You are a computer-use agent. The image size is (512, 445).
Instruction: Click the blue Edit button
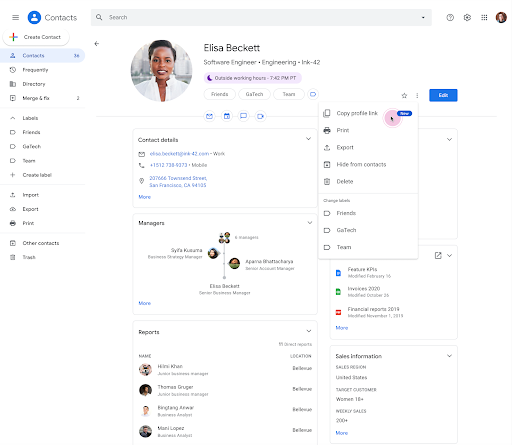443,95
